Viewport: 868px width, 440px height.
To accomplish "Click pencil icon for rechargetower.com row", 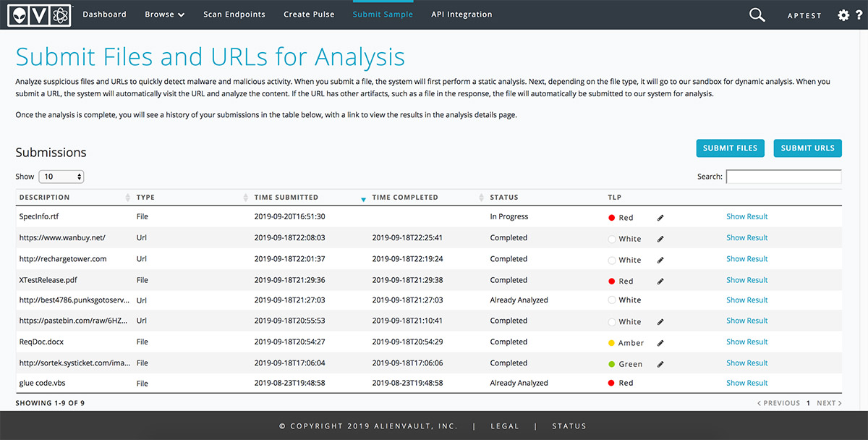I will [x=660, y=260].
